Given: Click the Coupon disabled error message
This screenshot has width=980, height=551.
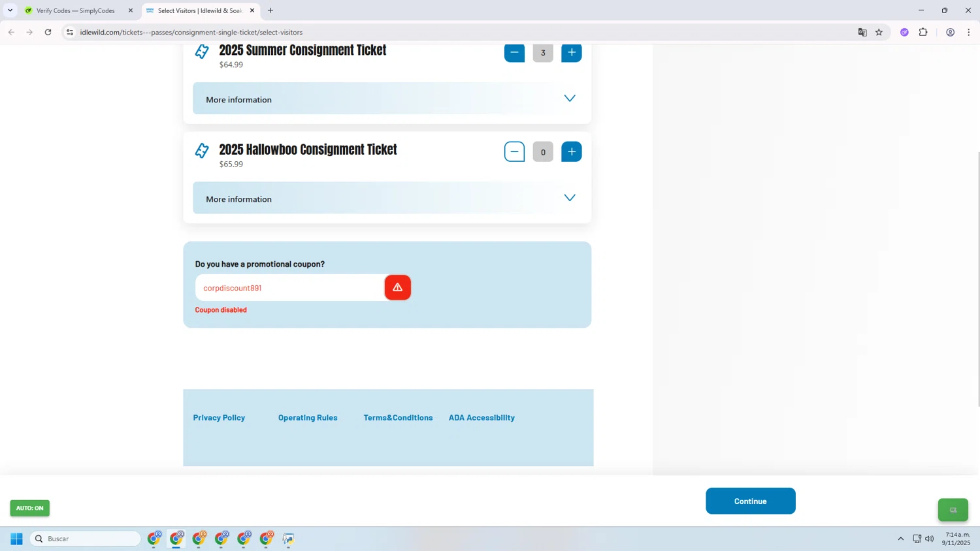Looking at the screenshot, I should click(221, 310).
